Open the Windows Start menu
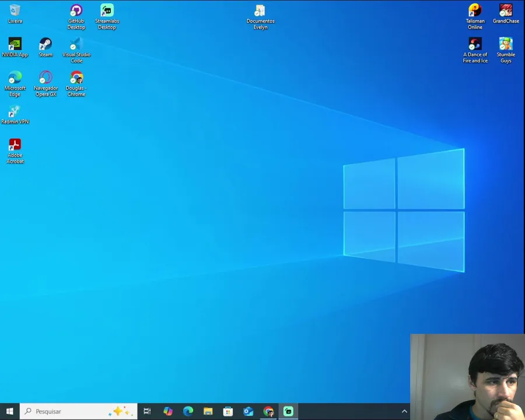Screen dimensions: 525x420 (x=10, y=411)
